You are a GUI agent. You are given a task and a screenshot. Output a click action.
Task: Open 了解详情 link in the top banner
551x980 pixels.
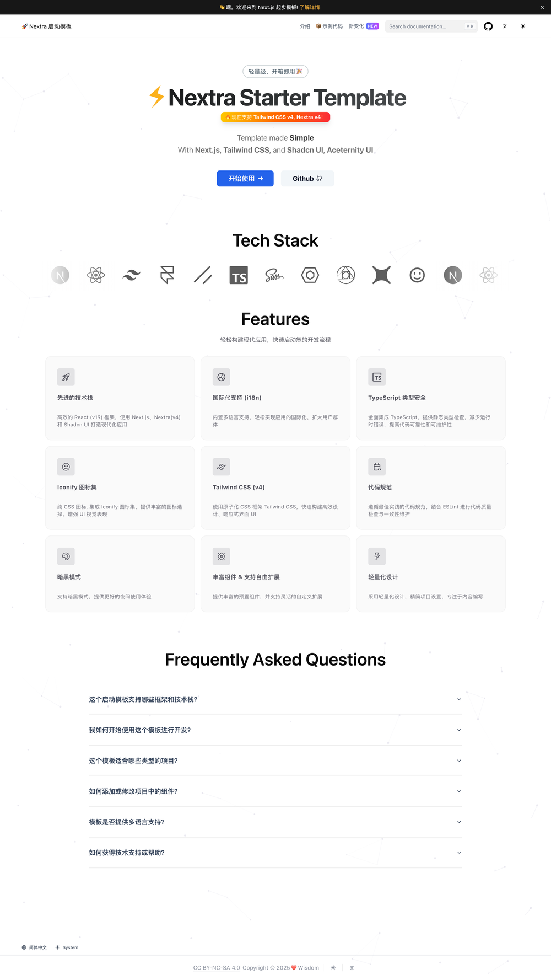[310, 8]
